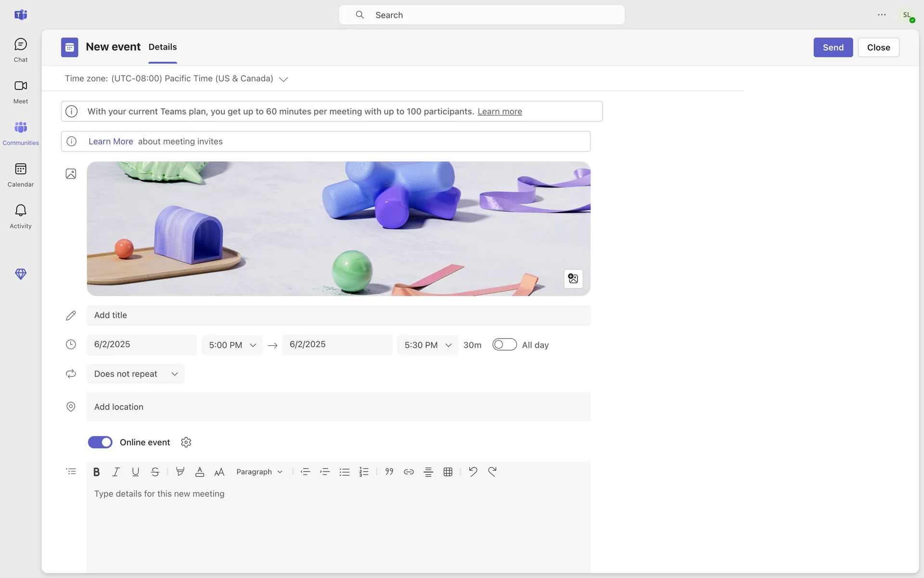This screenshot has height=578, width=924.
Task: Change the event banner image
Action: pos(573,279)
